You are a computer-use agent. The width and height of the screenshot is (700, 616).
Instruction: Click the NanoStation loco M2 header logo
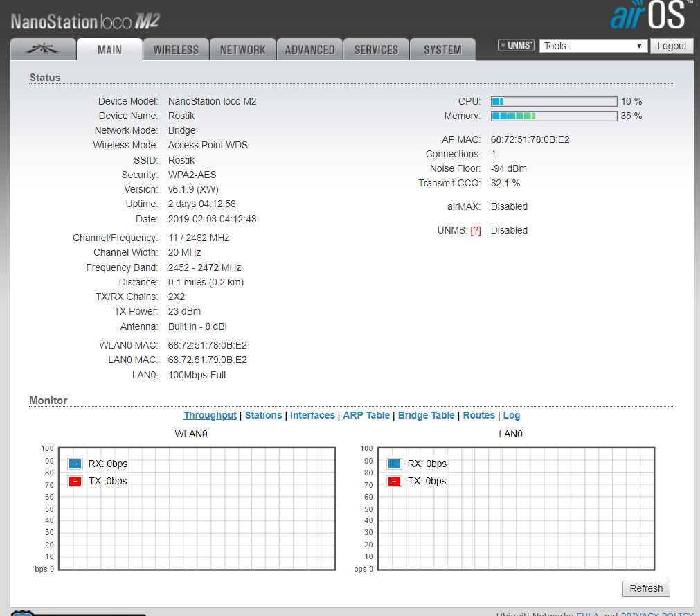85,21
